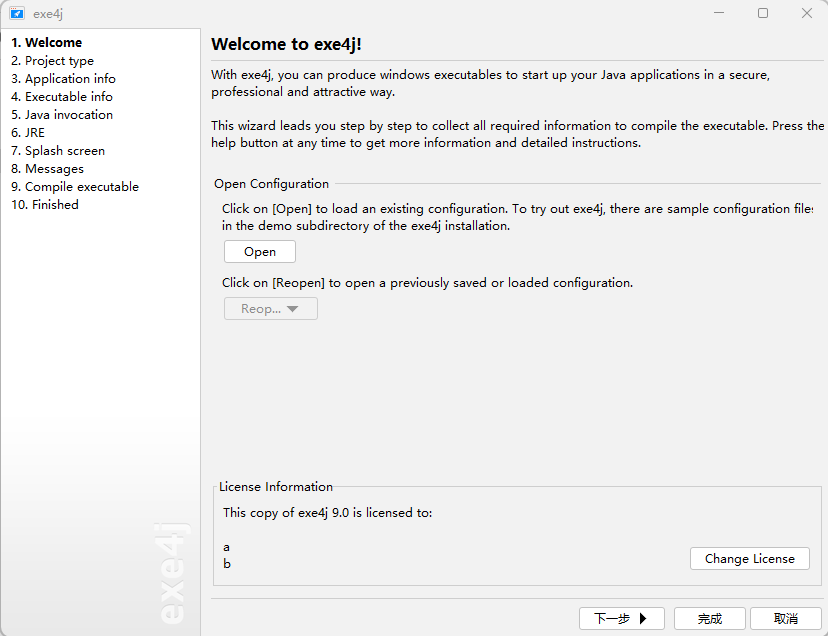The image size is (828, 636).
Task: Click licensee name 'a' text
Action: [227, 547]
